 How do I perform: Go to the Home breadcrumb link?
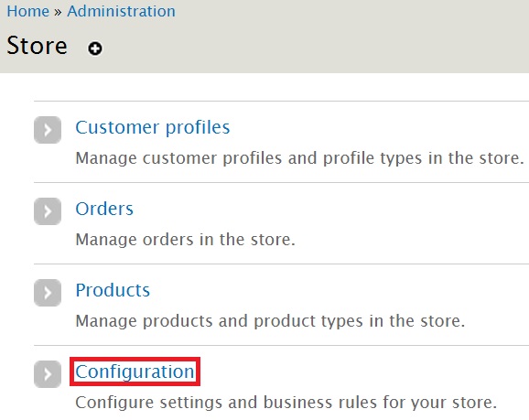coord(28,11)
